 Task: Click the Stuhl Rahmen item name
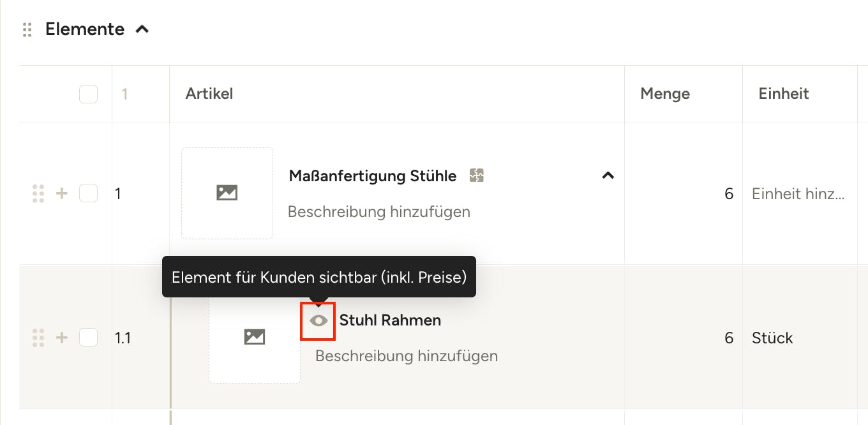tap(390, 320)
